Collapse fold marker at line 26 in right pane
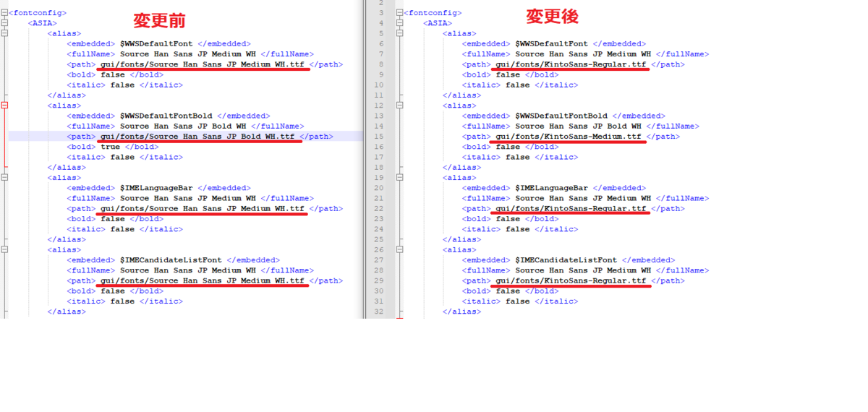The image size is (868, 412). pos(400,250)
